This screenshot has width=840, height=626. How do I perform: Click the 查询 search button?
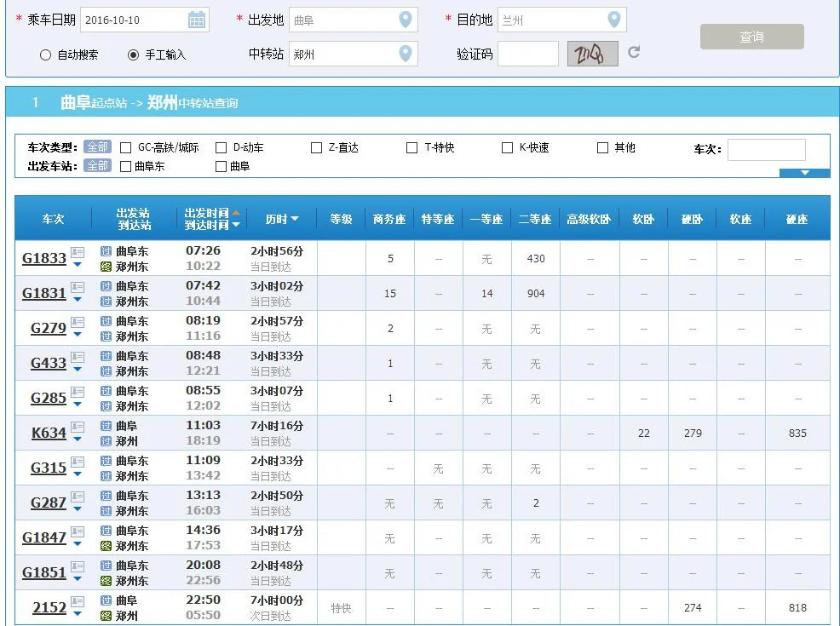[x=751, y=36]
